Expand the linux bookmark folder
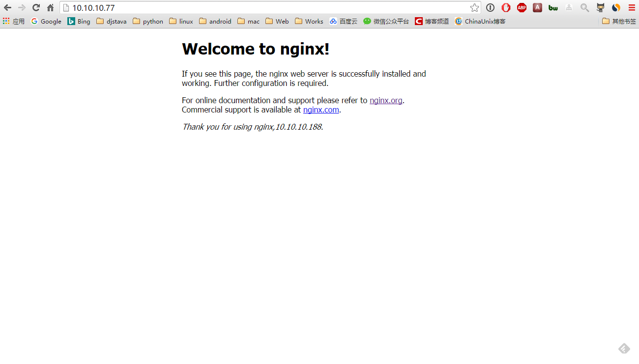 pos(181,21)
